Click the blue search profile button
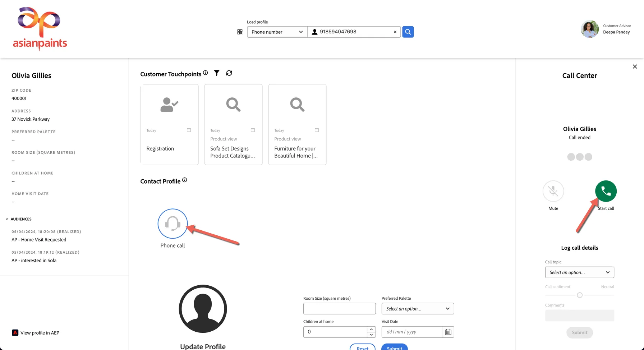 point(408,32)
